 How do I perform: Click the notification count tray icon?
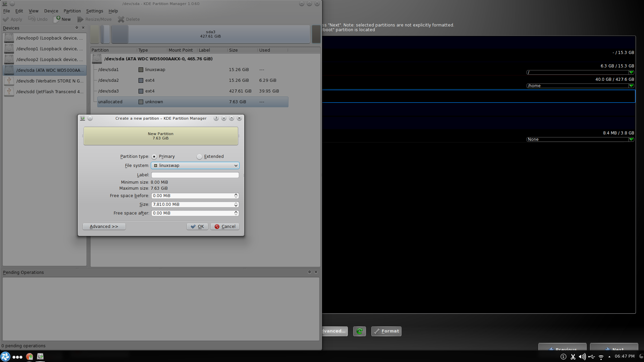point(563,357)
